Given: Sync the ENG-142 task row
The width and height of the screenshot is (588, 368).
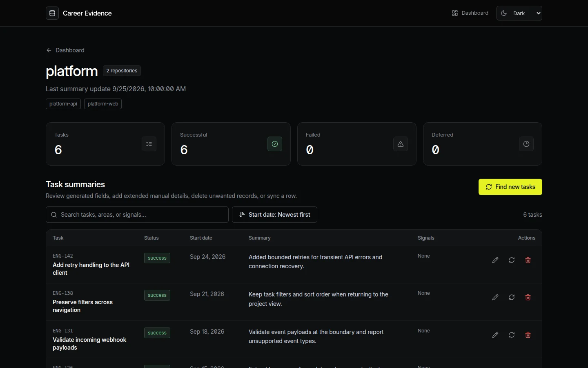Looking at the screenshot, I should (x=512, y=260).
